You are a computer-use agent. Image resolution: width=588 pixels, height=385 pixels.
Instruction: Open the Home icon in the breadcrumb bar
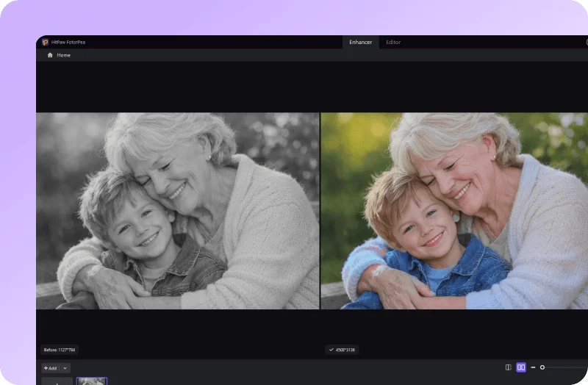point(50,55)
